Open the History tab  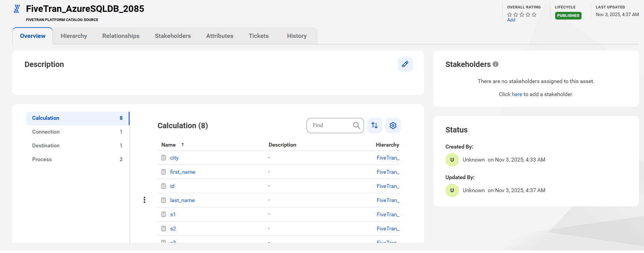(x=297, y=36)
